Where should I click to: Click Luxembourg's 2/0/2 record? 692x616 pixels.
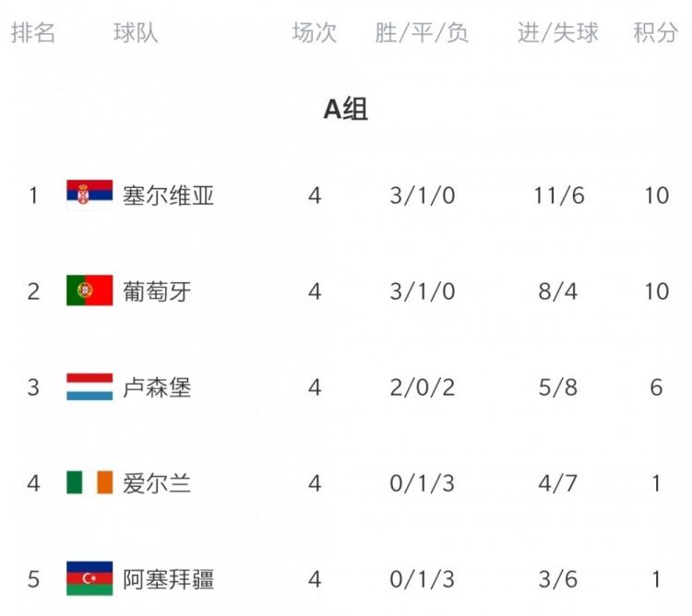tap(422, 387)
